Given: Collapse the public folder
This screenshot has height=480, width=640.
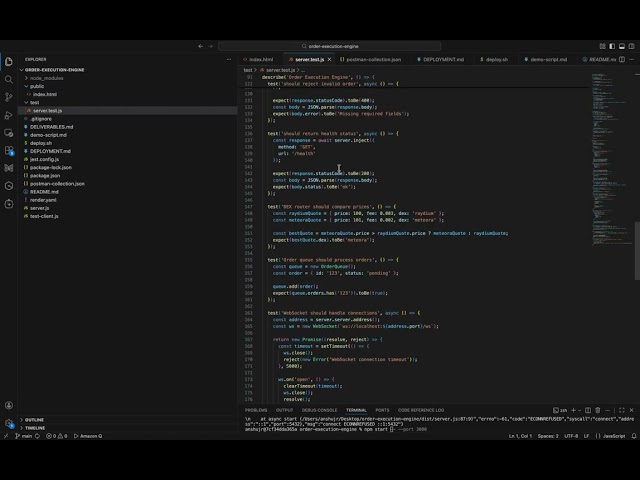Looking at the screenshot, I should (x=26, y=86).
